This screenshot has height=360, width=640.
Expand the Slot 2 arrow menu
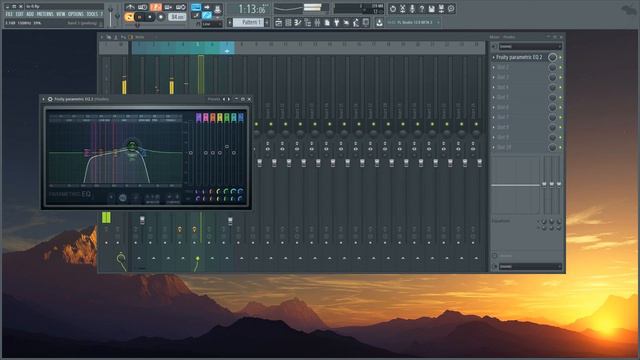(x=493, y=67)
